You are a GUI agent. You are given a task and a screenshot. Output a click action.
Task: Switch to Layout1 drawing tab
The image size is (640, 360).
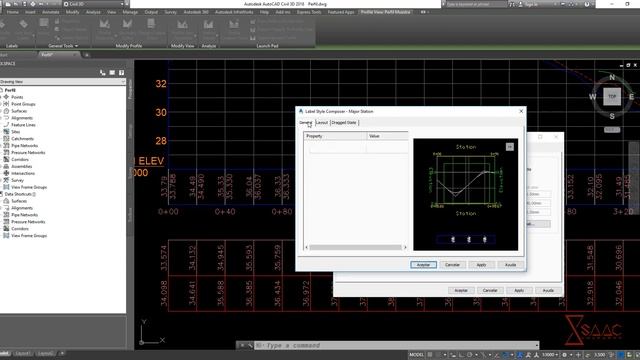22,353
